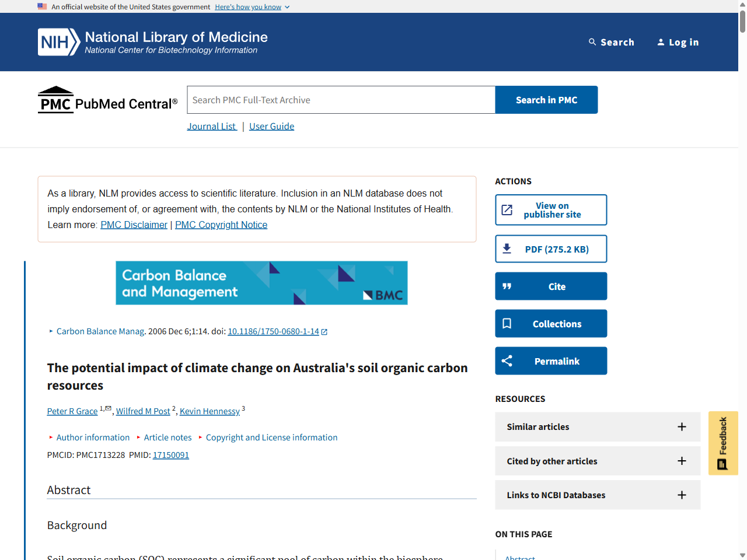The image size is (747, 560).
Task: Click the envelope icon beside Peter R Grace
Action: [x=108, y=408]
